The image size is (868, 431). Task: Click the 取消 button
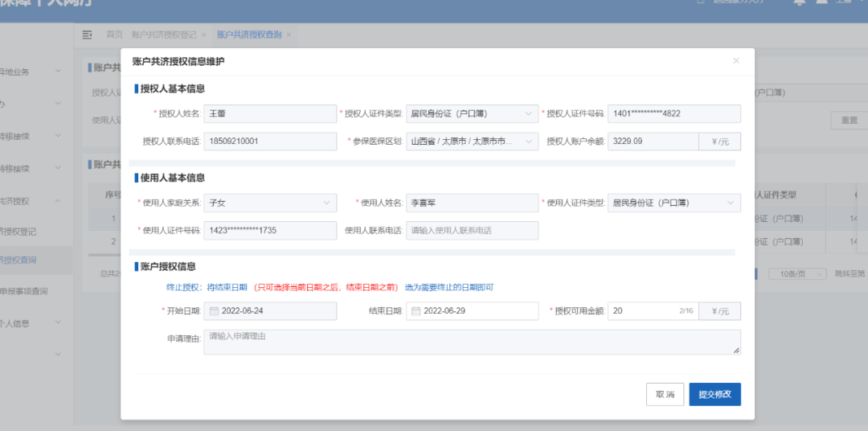[x=665, y=394]
